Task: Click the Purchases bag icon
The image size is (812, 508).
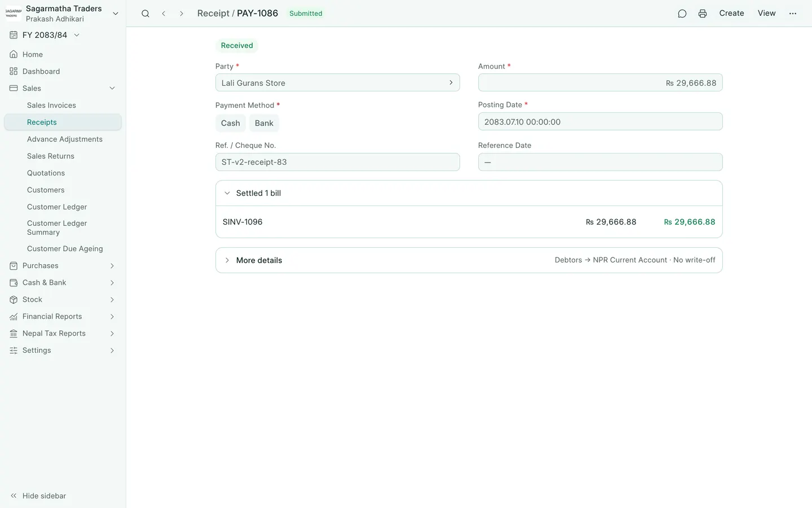Action: point(14,266)
